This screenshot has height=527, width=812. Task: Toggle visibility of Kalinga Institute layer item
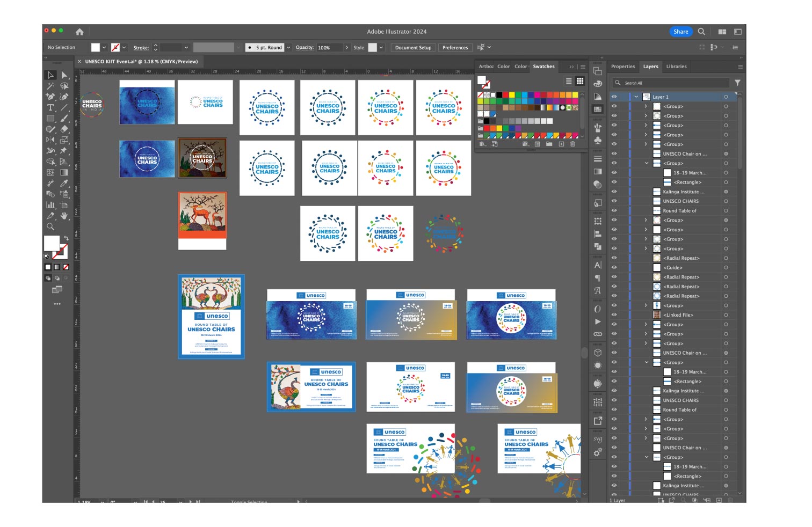[x=614, y=192]
